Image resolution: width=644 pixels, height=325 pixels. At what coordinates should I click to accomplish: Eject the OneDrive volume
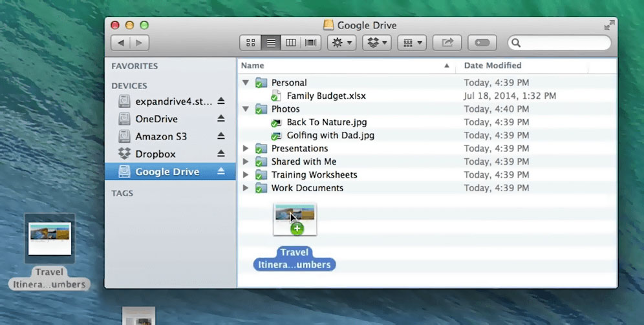point(220,119)
